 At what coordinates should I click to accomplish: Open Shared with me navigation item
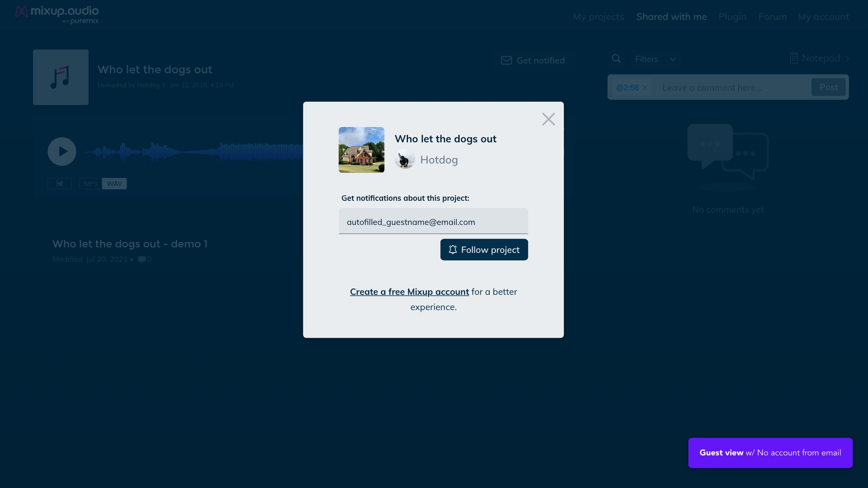pyautogui.click(x=671, y=17)
